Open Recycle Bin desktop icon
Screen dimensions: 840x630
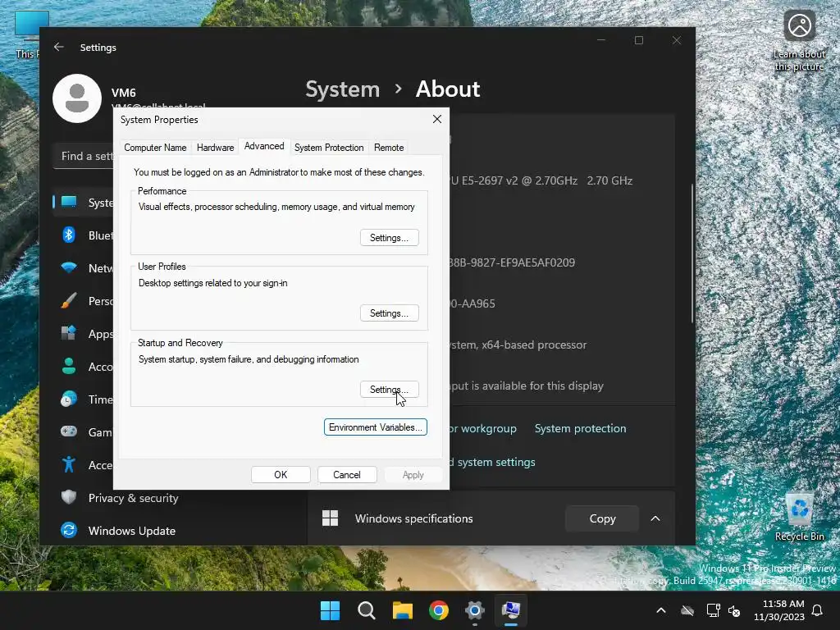point(800,517)
